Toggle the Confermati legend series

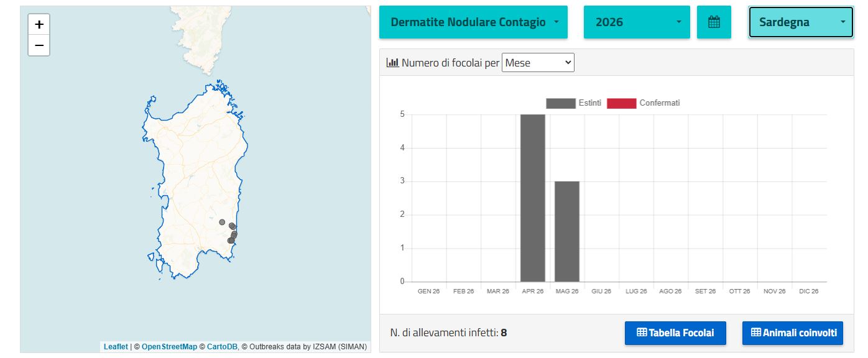[644, 103]
